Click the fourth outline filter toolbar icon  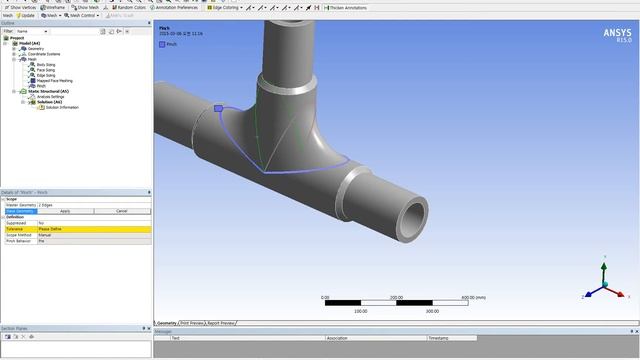127,31
